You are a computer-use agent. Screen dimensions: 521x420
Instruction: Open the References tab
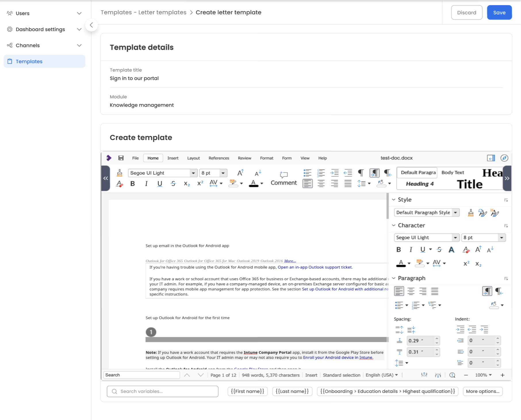pyautogui.click(x=219, y=158)
